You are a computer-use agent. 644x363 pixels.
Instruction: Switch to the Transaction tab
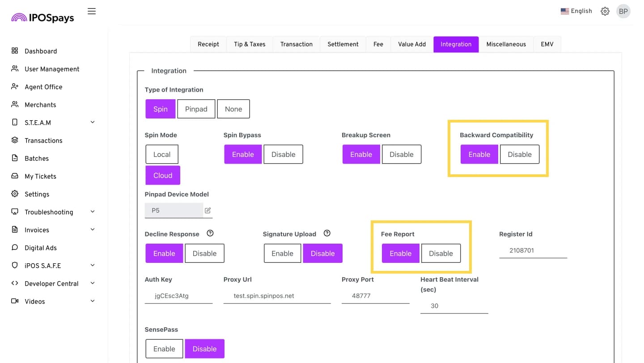(x=297, y=44)
